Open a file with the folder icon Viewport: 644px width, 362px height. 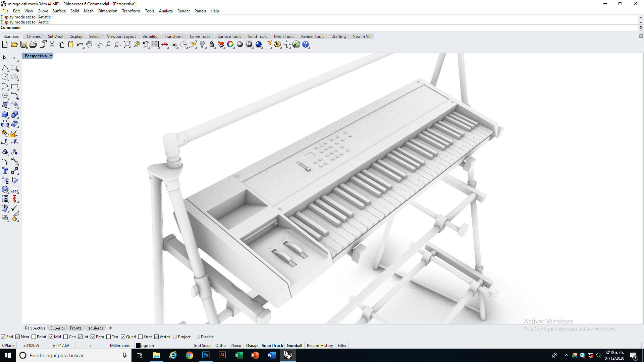pos(14,44)
